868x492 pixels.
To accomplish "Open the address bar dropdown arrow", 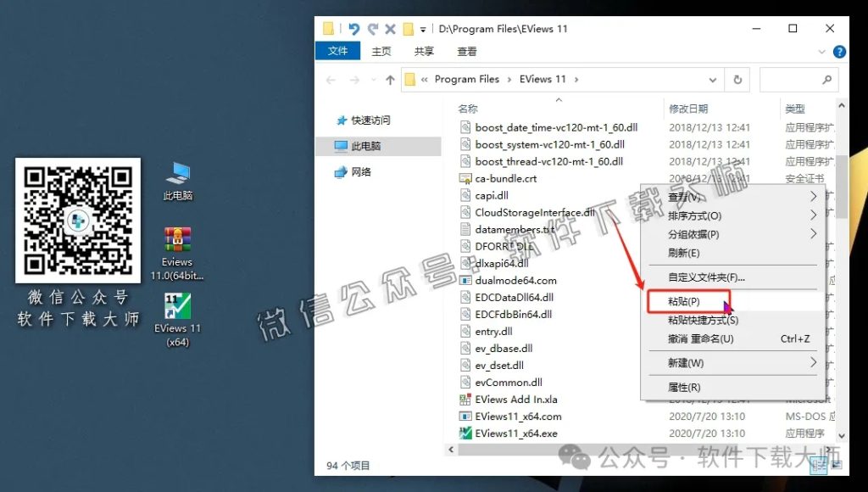I will pos(713,79).
